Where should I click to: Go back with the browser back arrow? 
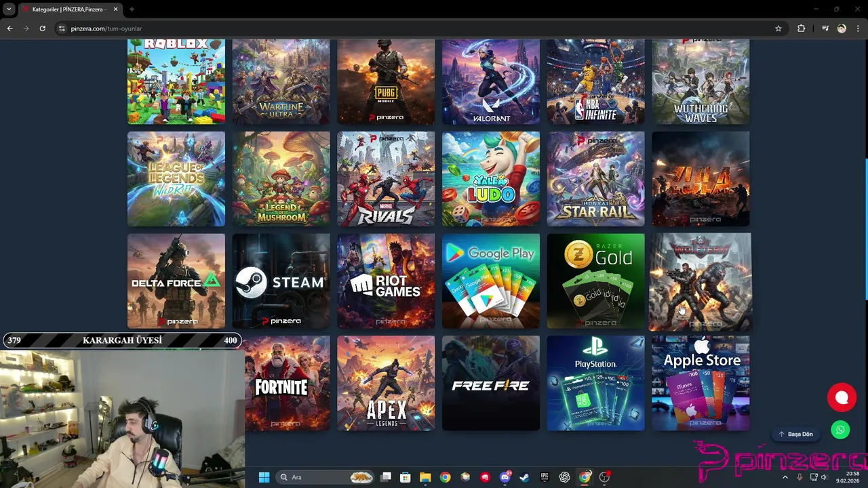coord(9,28)
